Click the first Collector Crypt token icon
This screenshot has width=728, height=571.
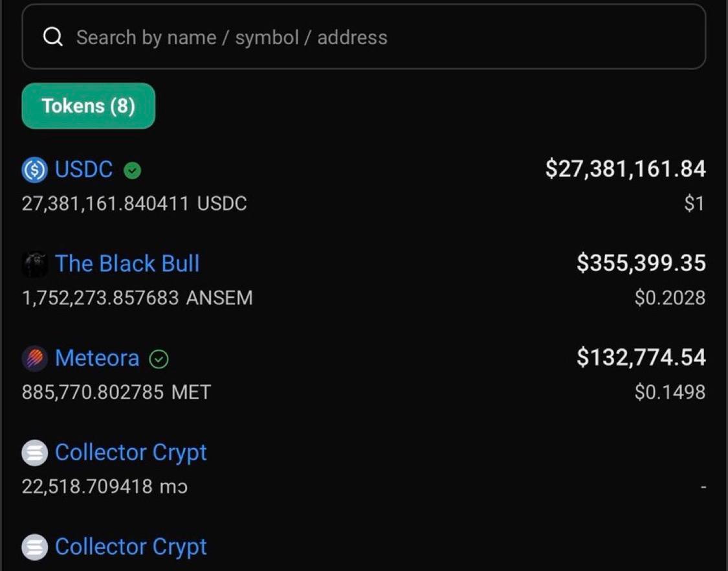[x=34, y=453]
